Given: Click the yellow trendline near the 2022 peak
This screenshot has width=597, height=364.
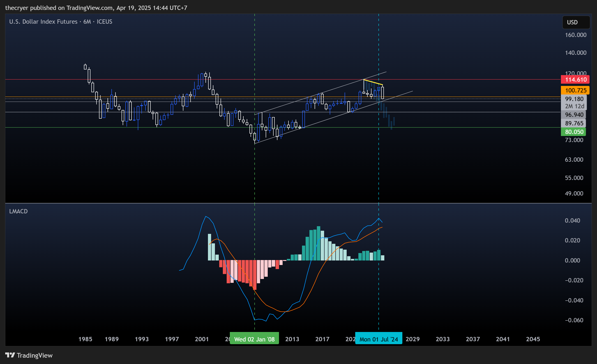Looking at the screenshot, I should click(373, 82).
